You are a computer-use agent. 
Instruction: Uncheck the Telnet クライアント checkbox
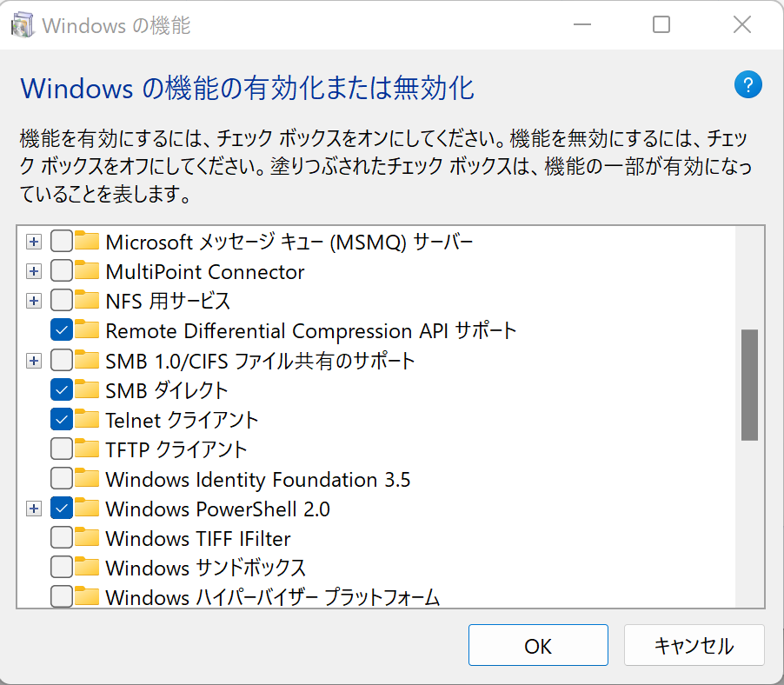pos(62,420)
